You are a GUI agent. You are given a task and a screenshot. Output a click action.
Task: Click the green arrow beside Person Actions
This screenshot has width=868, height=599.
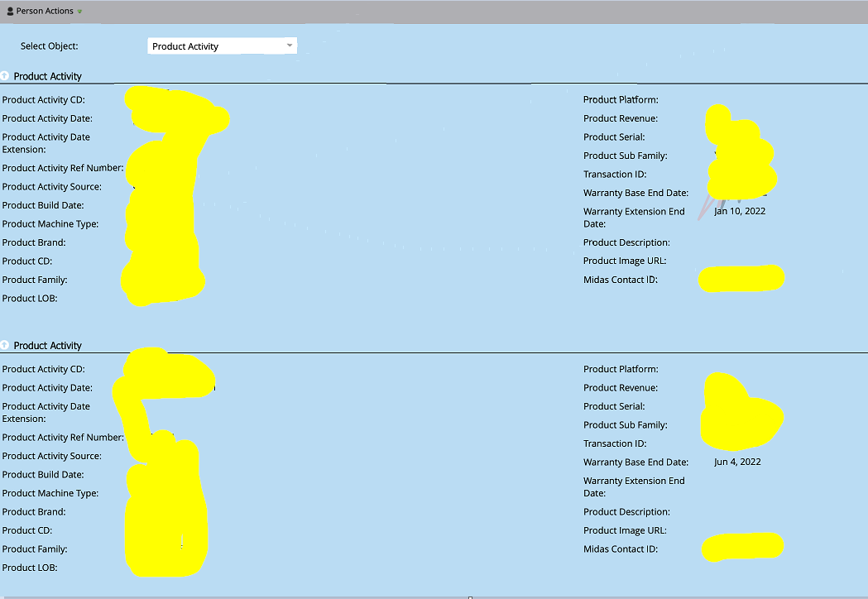tap(80, 12)
